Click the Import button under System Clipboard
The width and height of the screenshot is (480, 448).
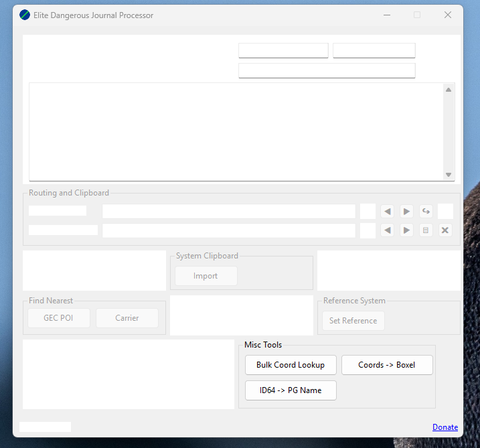[206, 276]
